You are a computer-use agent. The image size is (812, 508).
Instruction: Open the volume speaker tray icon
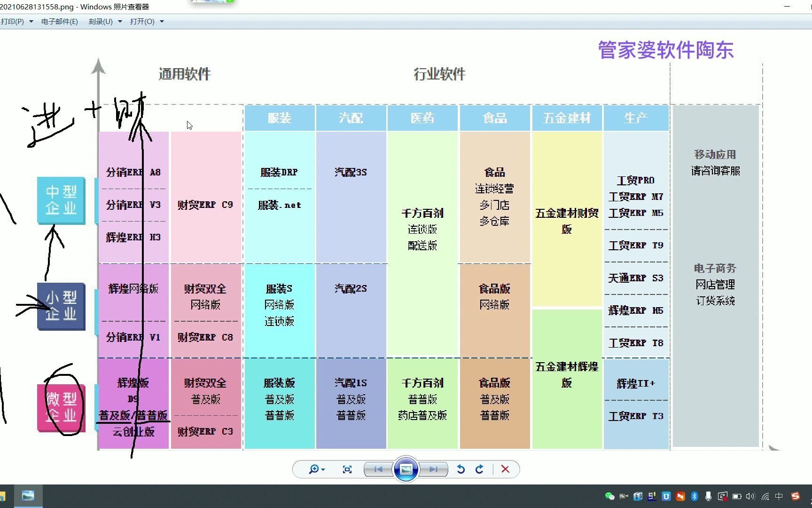(750, 496)
